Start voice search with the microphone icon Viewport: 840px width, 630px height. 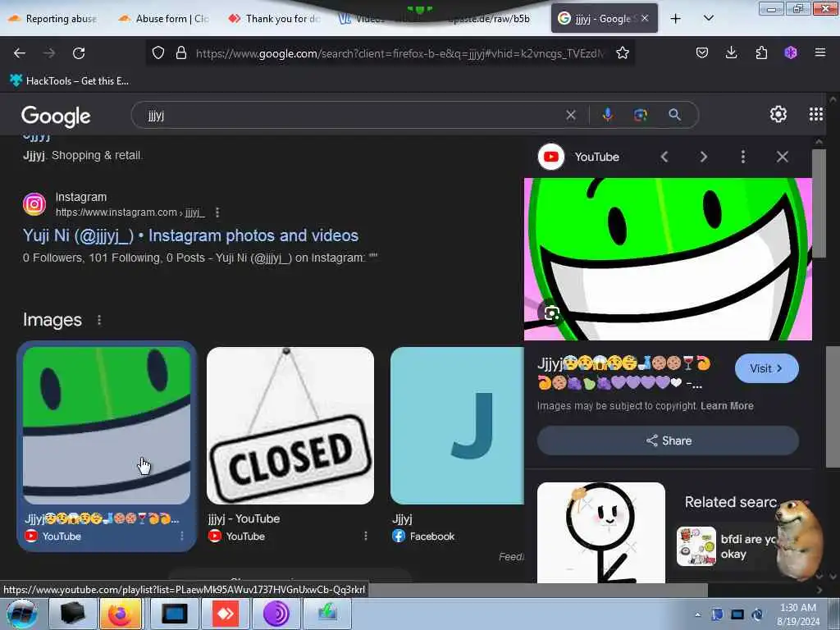(608, 115)
